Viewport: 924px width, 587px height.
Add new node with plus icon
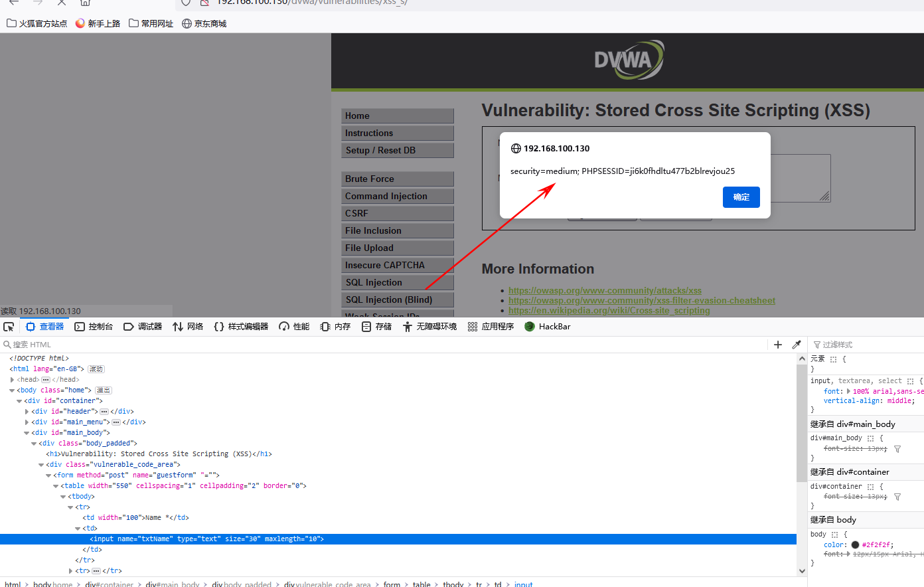pos(778,345)
